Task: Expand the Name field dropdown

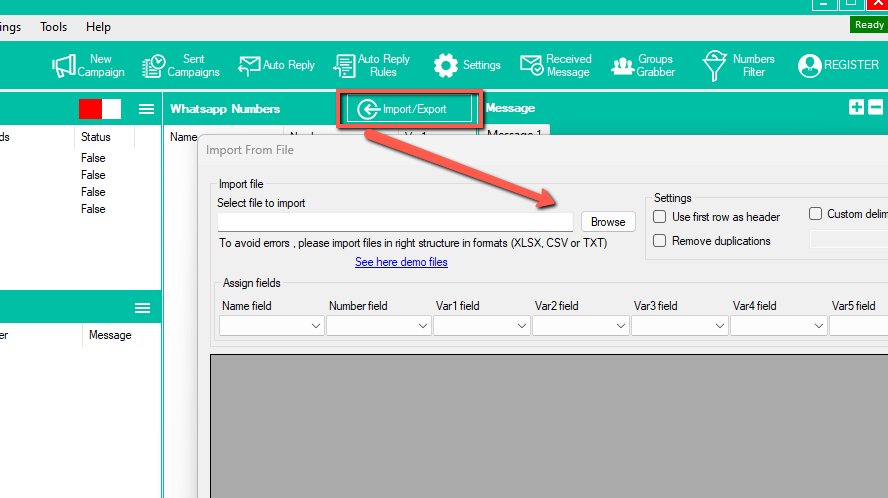Action: click(x=272, y=326)
